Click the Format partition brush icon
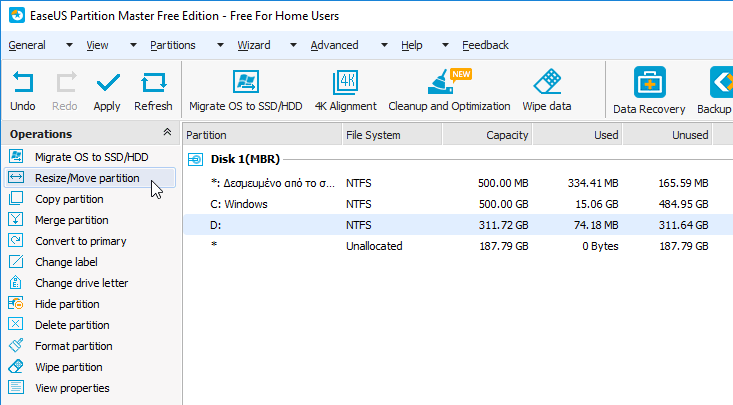 tap(16, 346)
